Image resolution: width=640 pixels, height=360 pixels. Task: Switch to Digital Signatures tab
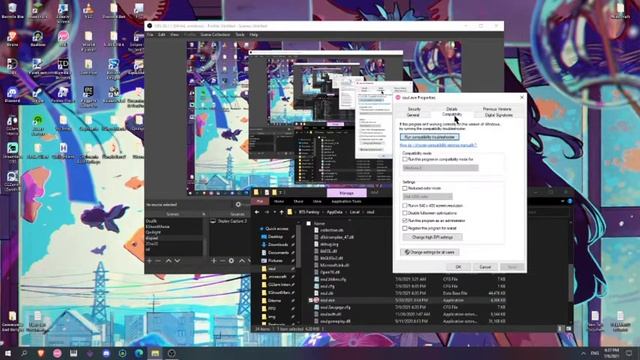tap(499, 115)
